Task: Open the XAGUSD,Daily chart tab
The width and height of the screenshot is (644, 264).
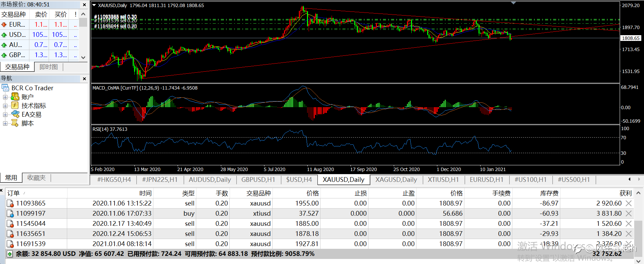Action: point(396,179)
